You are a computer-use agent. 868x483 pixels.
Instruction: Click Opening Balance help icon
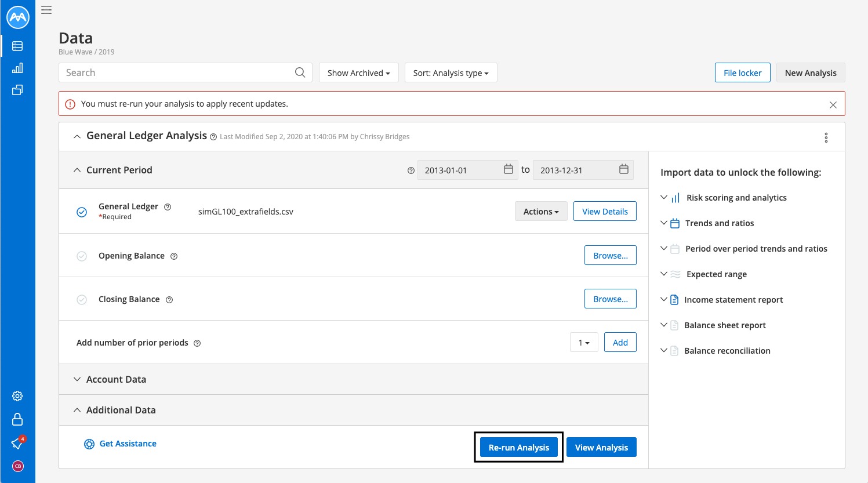pyautogui.click(x=174, y=256)
